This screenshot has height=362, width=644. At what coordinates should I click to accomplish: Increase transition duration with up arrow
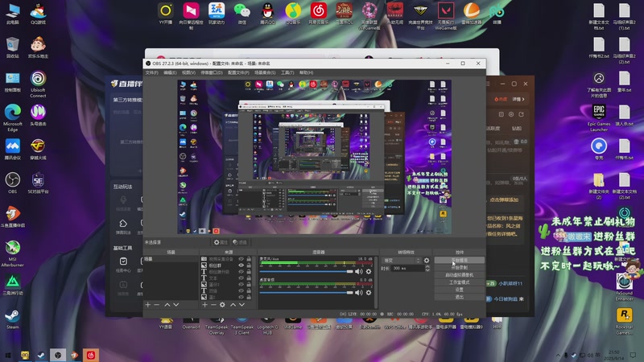427,267
